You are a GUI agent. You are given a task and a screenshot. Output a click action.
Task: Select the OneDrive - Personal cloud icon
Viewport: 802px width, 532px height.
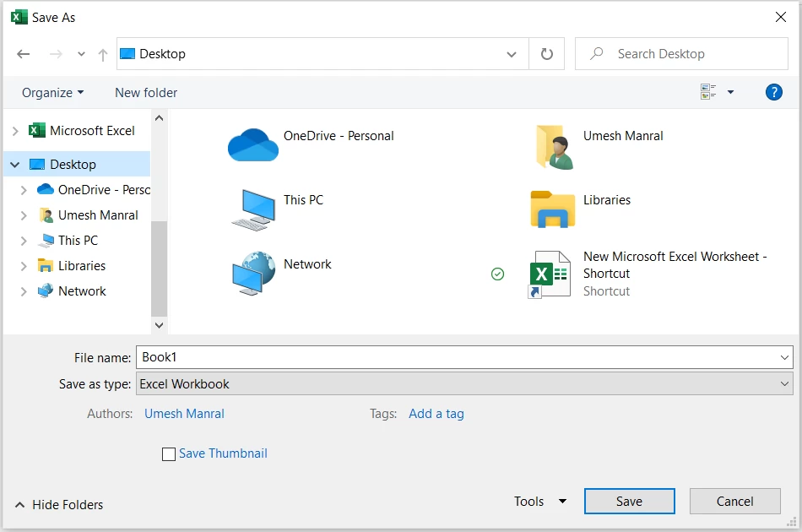click(253, 145)
